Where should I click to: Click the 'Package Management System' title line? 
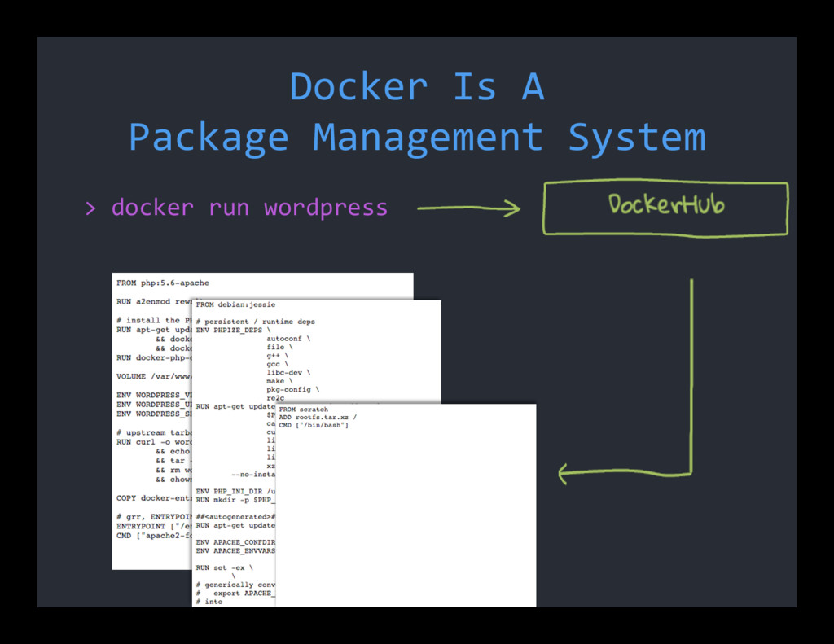(x=417, y=138)
